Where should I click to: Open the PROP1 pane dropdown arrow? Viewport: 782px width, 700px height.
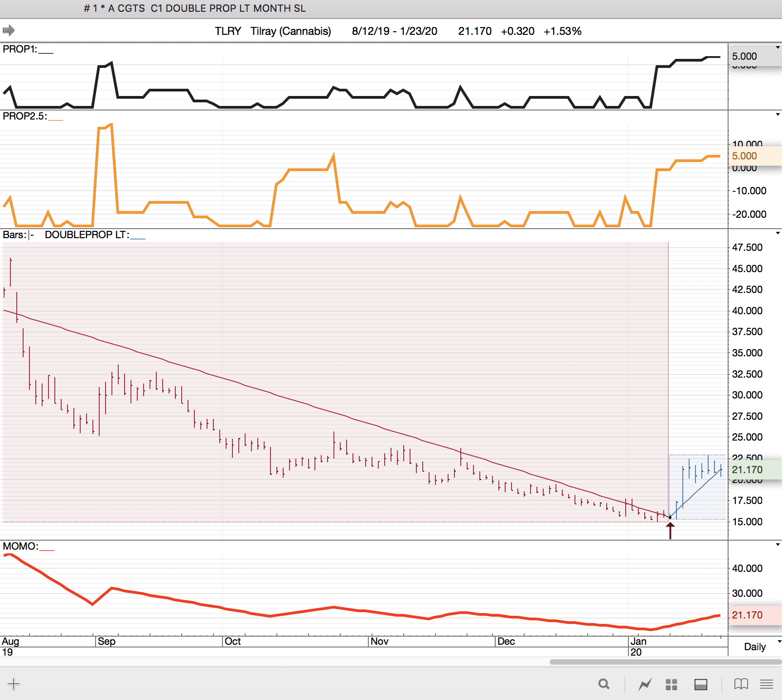click(x=777, y=48)
